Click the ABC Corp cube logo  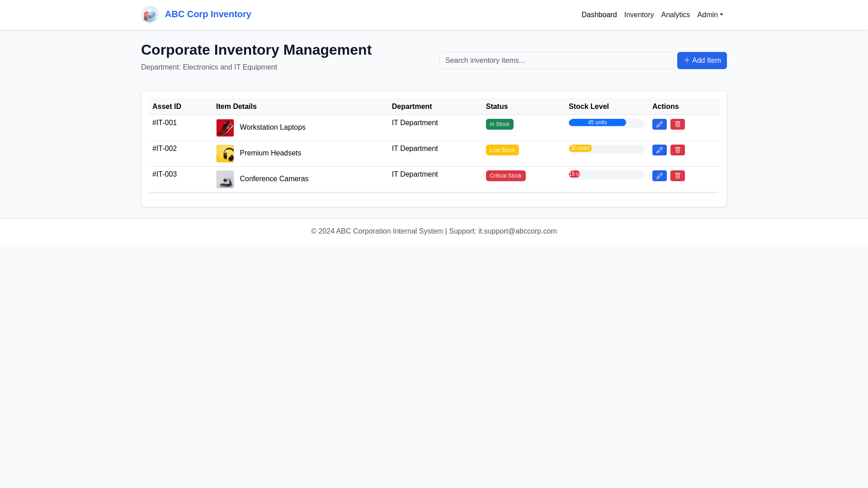pyautogui.click(x=150, y=15)
